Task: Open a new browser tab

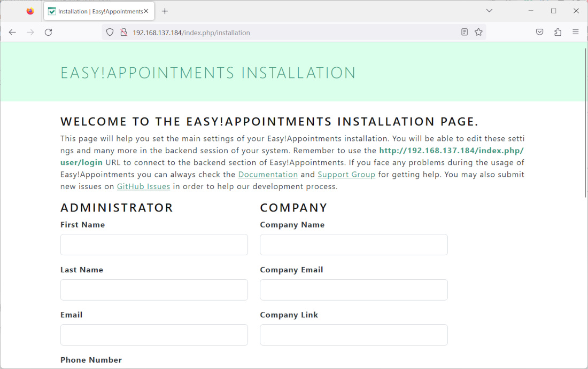Action: [x=165, y=11]
